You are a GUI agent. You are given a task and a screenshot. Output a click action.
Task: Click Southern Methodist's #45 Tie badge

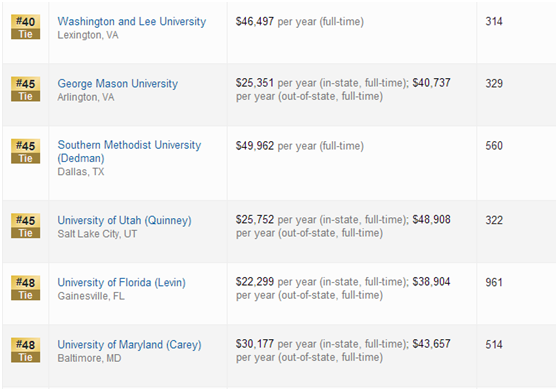tap(26, 151)
